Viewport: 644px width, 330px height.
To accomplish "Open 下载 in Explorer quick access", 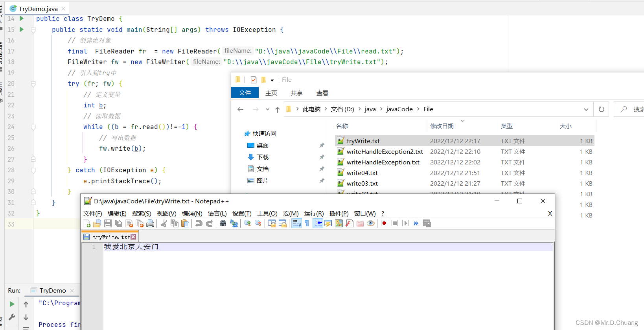I will click(263, 157).
